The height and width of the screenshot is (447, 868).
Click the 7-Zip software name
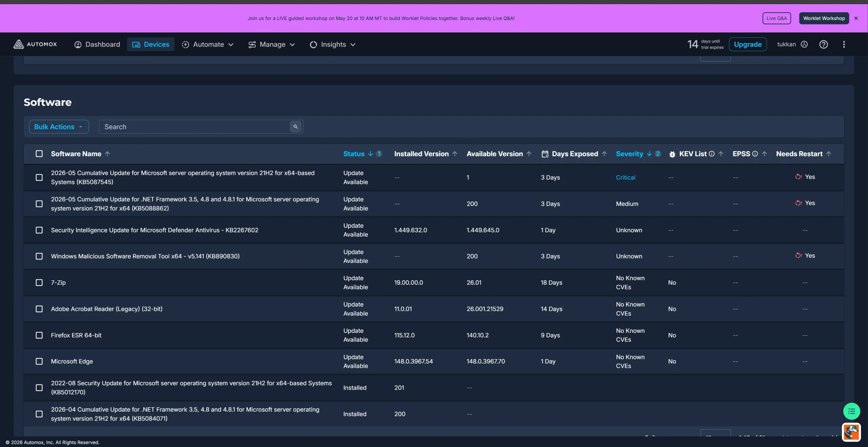tap(58, 283)
